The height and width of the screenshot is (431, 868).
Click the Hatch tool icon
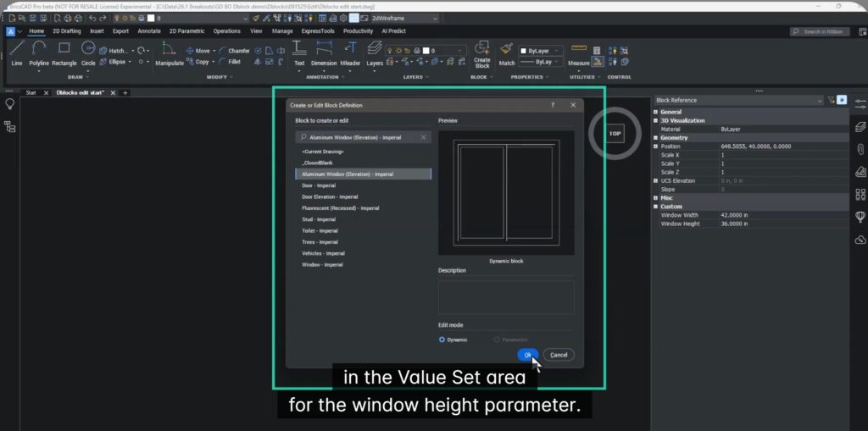103,50
